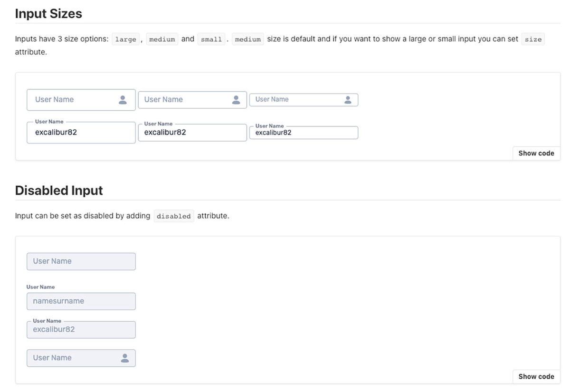Click the medium input containing excalibur82
This screenshot has width=570, height=392.
click(x=192, y=133)
